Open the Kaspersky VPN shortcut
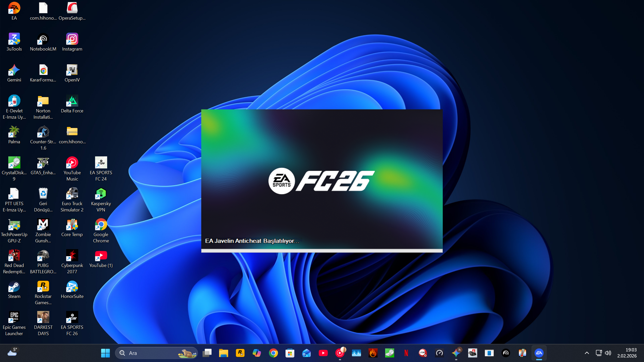This screenshot has width=644, height=362. [x=101, y=194]
